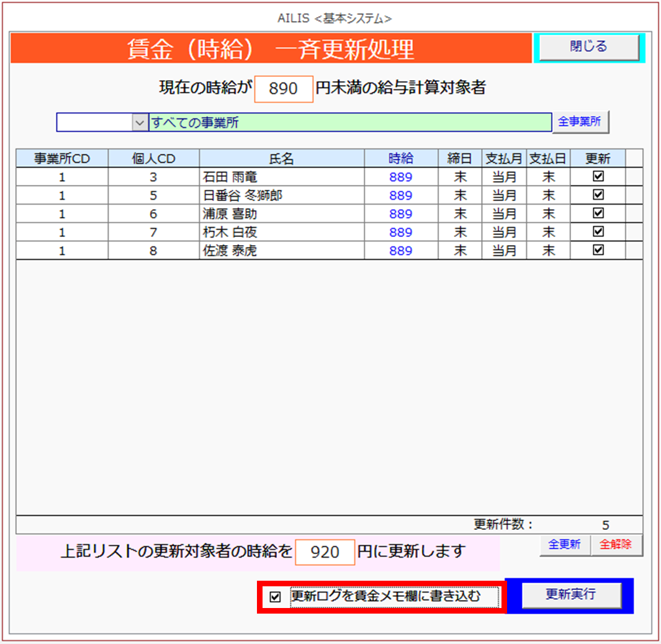Click the 氏名 column header
This screenshot has height=644, width=661.
[281, 159]
